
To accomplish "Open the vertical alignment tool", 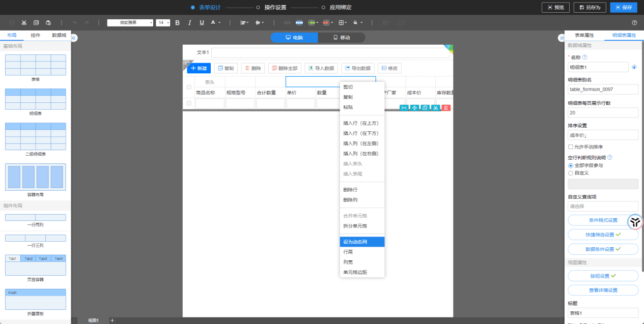I will [259, 23].
